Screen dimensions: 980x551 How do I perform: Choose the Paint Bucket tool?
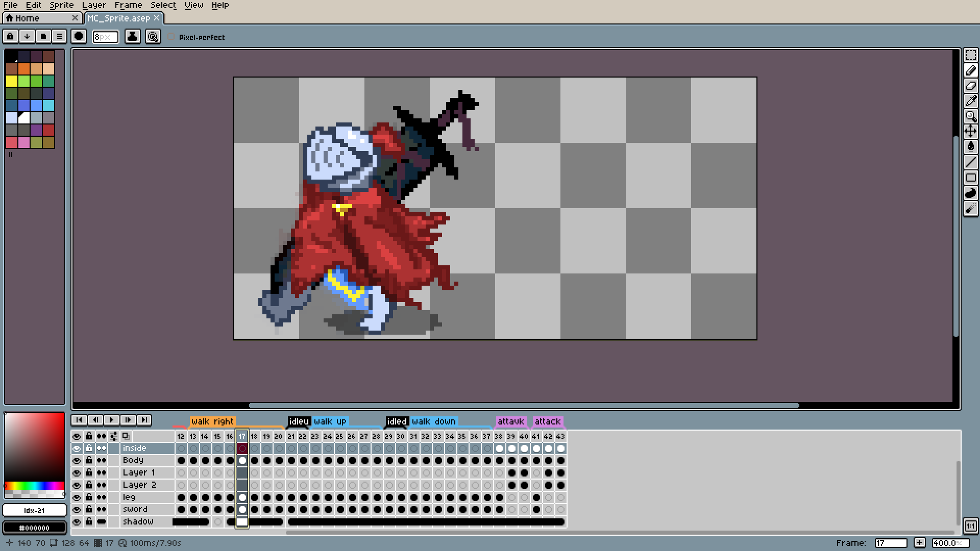(x=970, y=147)
